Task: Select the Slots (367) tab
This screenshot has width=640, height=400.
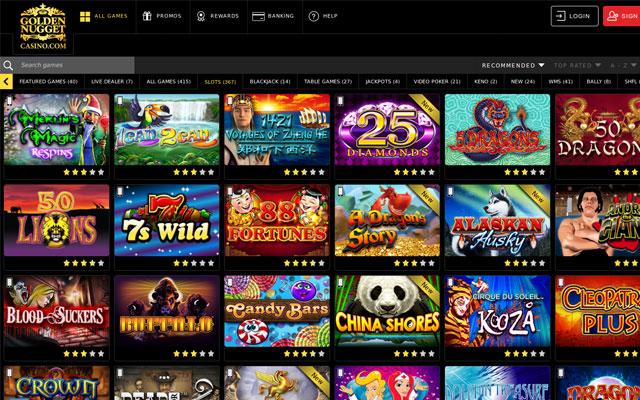Action: (220, 82)
